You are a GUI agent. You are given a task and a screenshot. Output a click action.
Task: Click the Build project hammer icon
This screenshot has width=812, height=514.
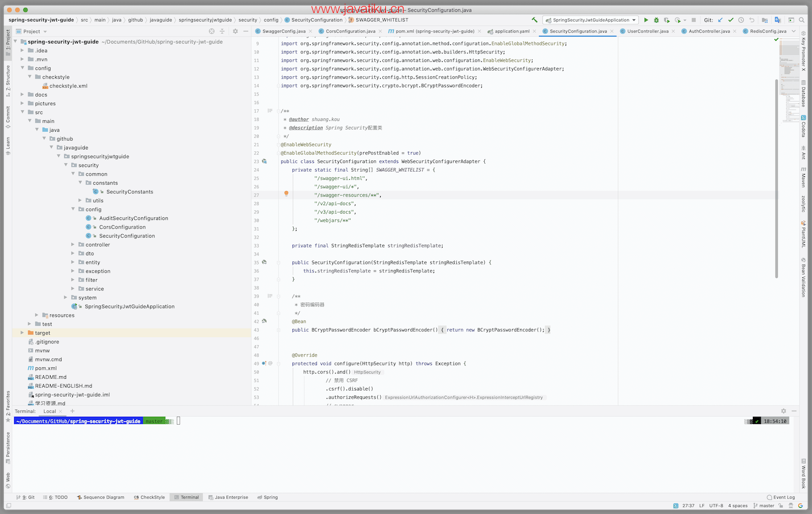534,20
